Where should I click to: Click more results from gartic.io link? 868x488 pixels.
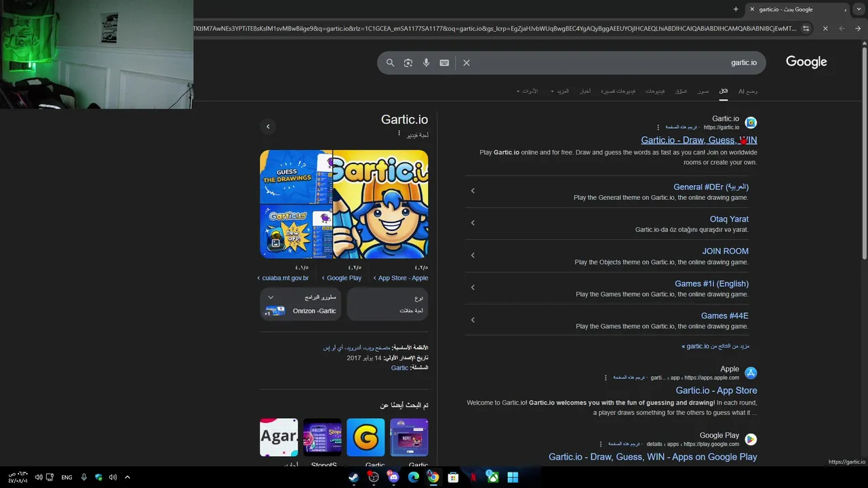715,346
